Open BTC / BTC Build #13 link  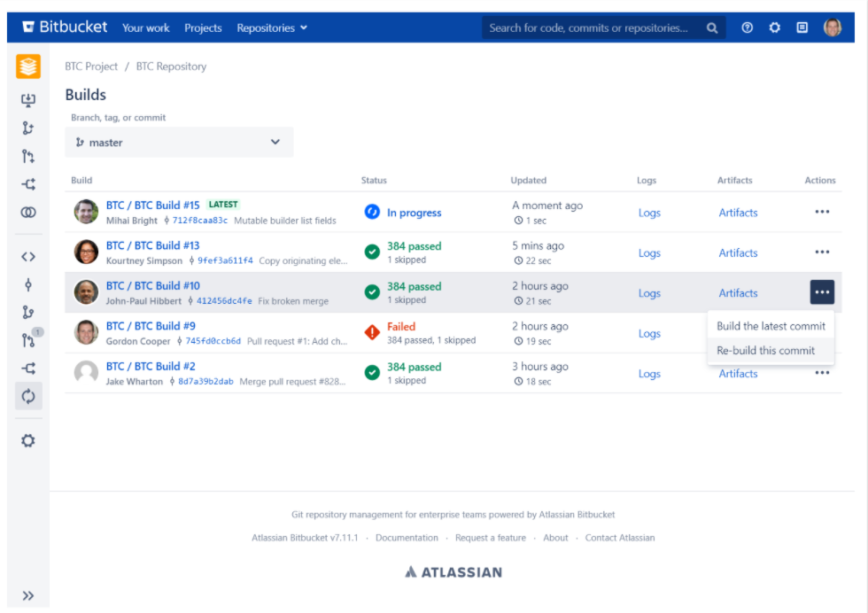[152, 245]
